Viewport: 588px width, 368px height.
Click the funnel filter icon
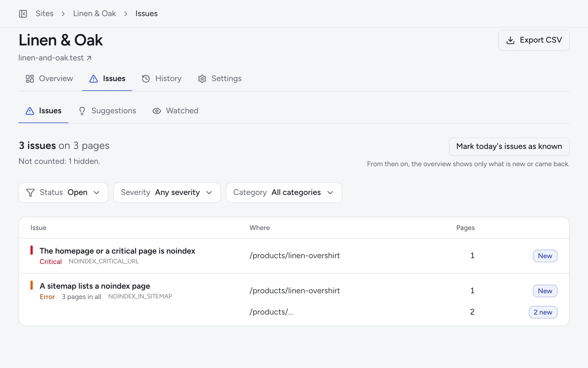click(30, 193)
